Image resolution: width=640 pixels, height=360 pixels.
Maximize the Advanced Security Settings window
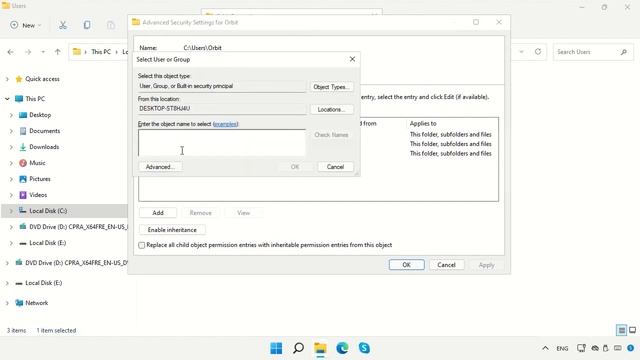476,22
